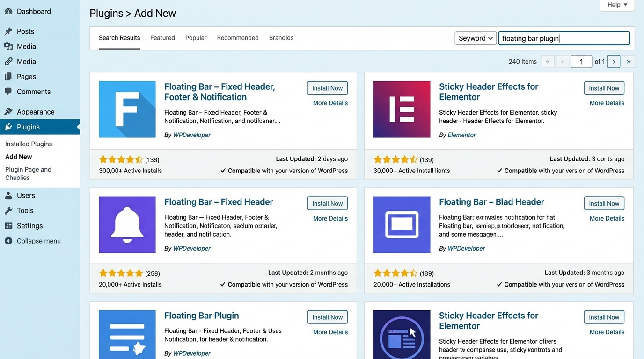Select the Appearance paintbrush icon
644x359 pixels.
(x=10, y=112)
